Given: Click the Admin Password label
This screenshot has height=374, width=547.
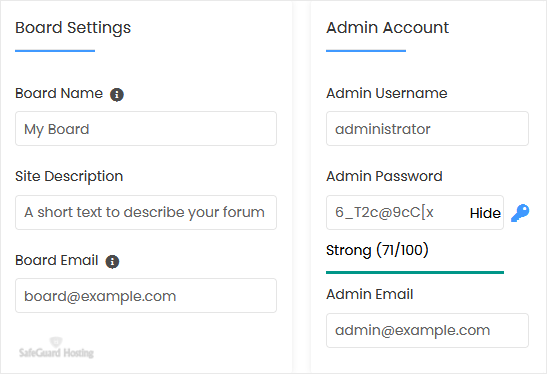Looking at the screenshot, I should tap(384, 176).
